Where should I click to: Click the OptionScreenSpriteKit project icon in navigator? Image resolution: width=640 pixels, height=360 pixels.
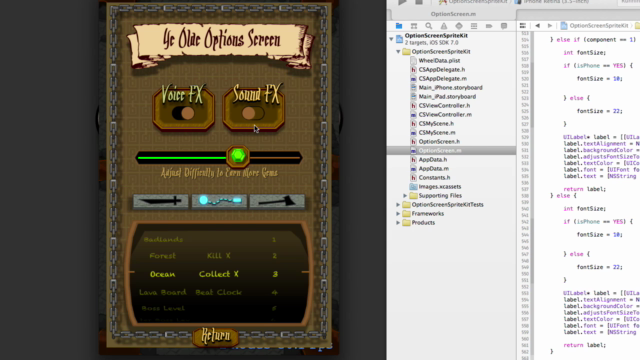pos(400,39)
